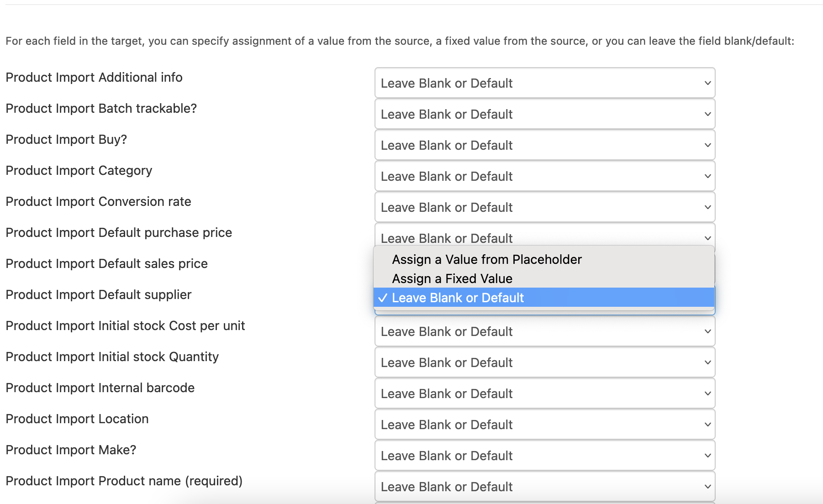Screen dimensions: 823x504
Task: Click the chevron on Batch trackable dropdown
Action: (707, 114)
